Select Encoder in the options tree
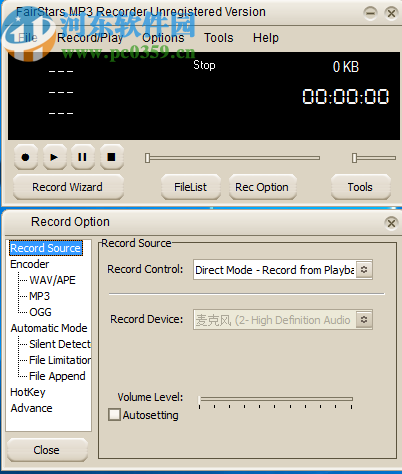This screenshot has height=474, width=402. [x=30, y=264]
